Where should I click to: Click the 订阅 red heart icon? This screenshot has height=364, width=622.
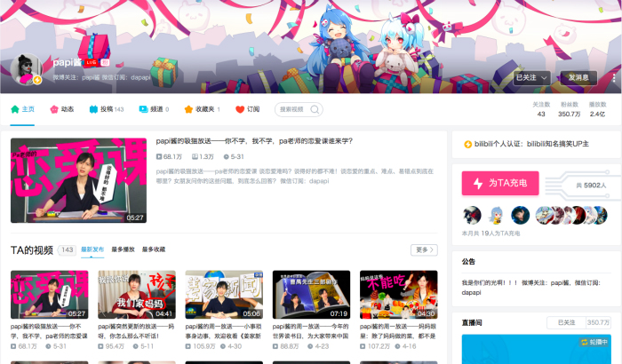(240, 109)
